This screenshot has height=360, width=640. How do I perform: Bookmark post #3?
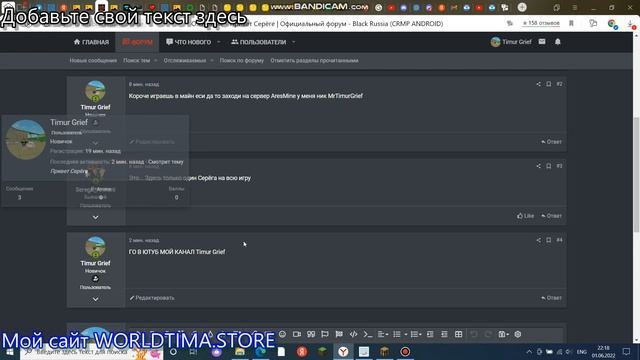tap(549, 166)
